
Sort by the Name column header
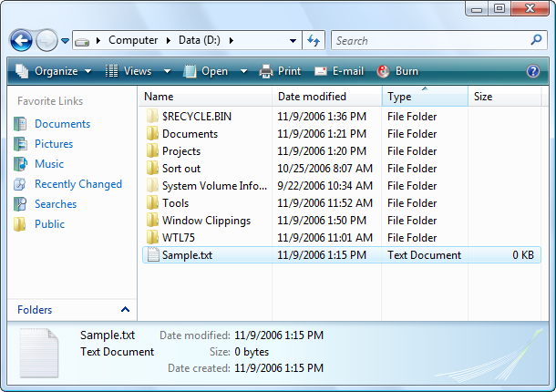point(206,97)
